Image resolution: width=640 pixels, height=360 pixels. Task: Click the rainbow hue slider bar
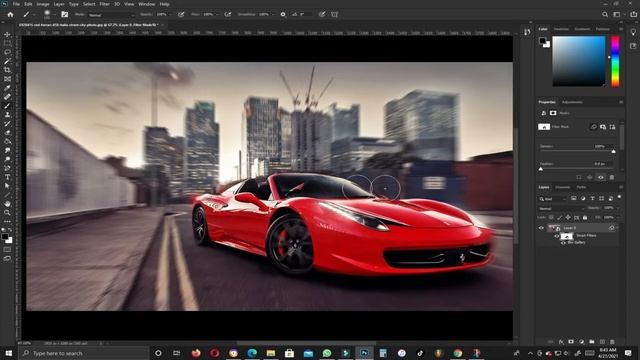[x=615, y=62]
